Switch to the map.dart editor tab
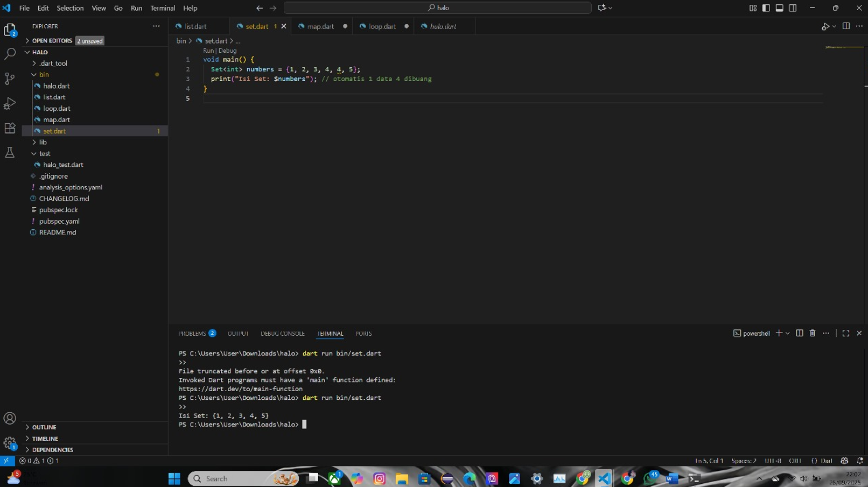Image resolution: width=868 pixels, height=487 pixels. (320, 26)
